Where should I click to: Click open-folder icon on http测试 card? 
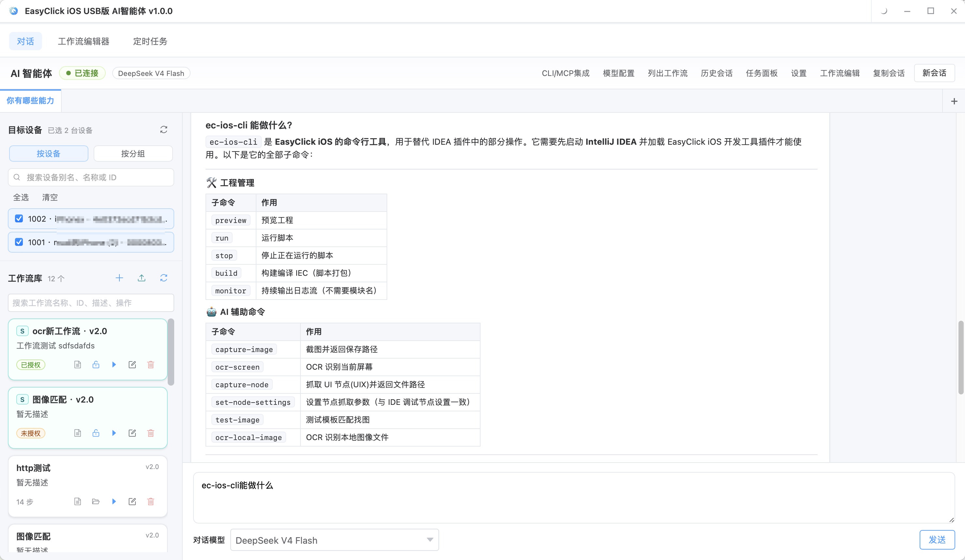[96, 501]
